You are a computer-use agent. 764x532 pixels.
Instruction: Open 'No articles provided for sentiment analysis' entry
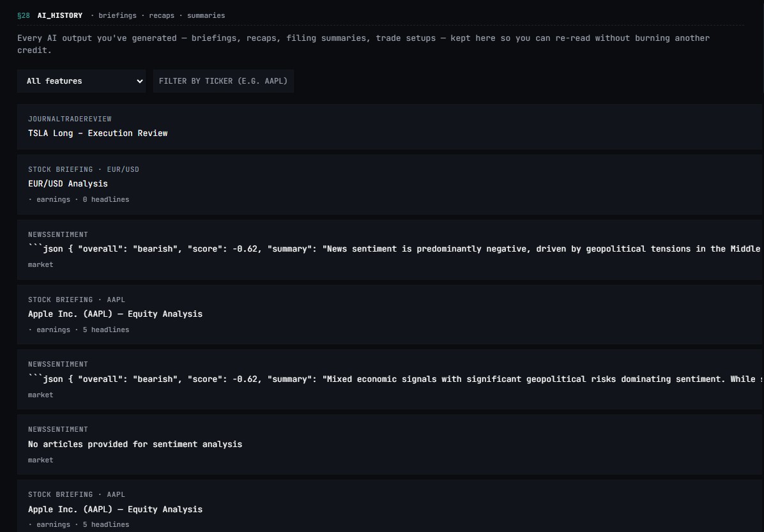coord(390,445)
